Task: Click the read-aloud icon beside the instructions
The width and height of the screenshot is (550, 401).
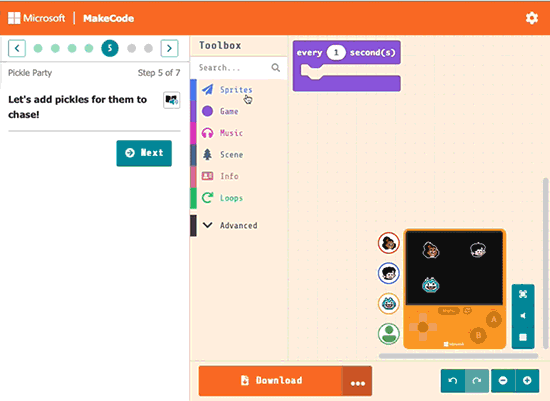Action: pos(172,100)
